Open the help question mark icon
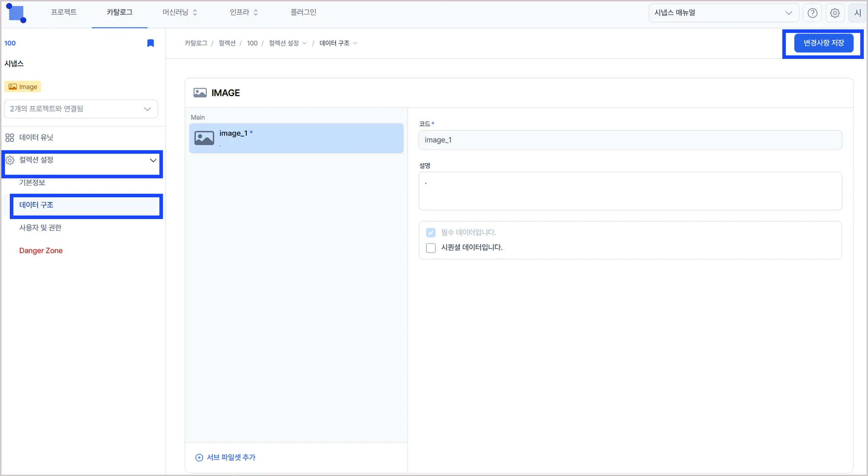 812,13
